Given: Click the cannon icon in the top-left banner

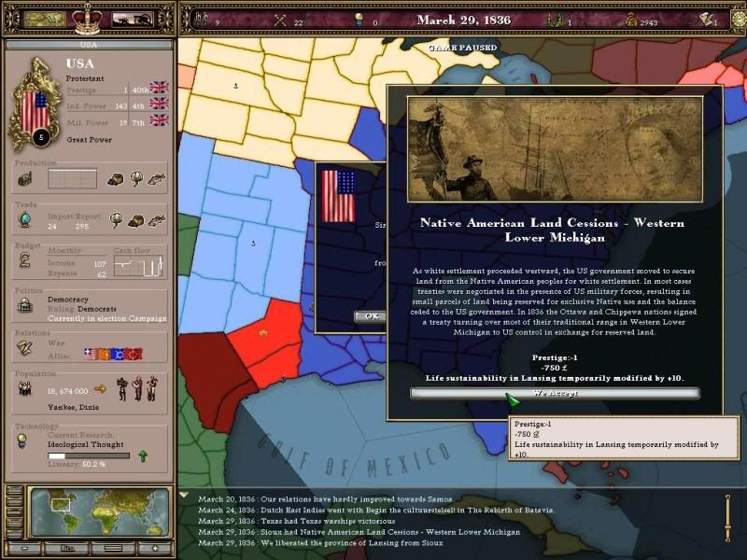Looking at the screenshot, I should click(x=131, y=18).
